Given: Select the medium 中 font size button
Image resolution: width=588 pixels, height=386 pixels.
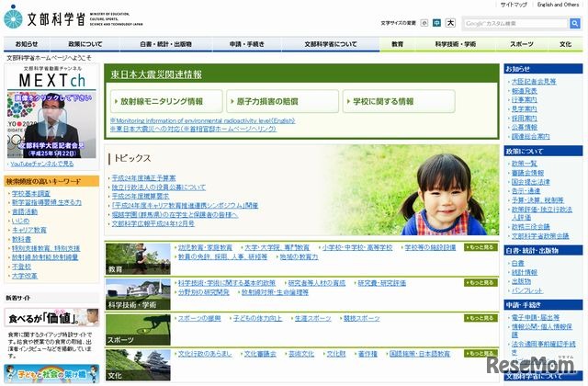Looking at the screenshot, I should (x=436, y=22).
